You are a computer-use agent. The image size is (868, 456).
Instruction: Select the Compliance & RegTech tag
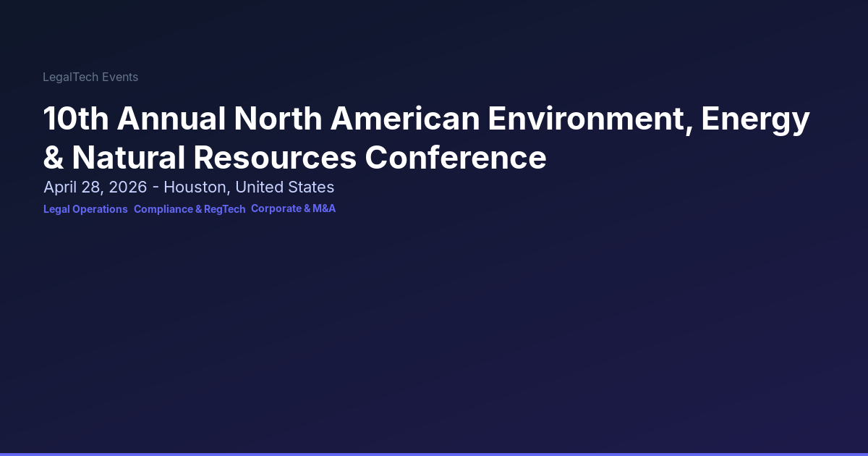coord(190,209)
